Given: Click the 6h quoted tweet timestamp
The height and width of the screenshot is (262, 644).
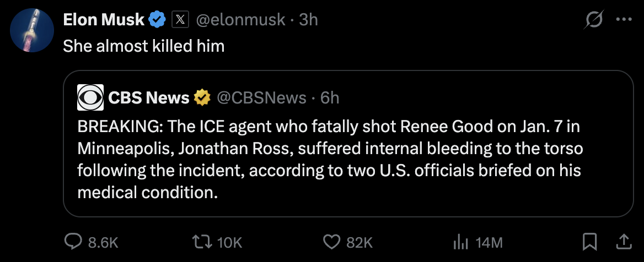Looking at the screenshot, I should pos(330,97).
